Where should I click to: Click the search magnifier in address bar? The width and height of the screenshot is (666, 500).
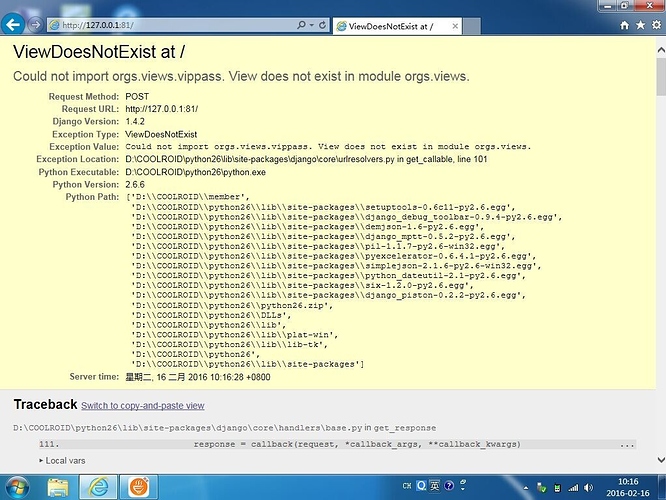pyautogui.click(x=301, y=25)
